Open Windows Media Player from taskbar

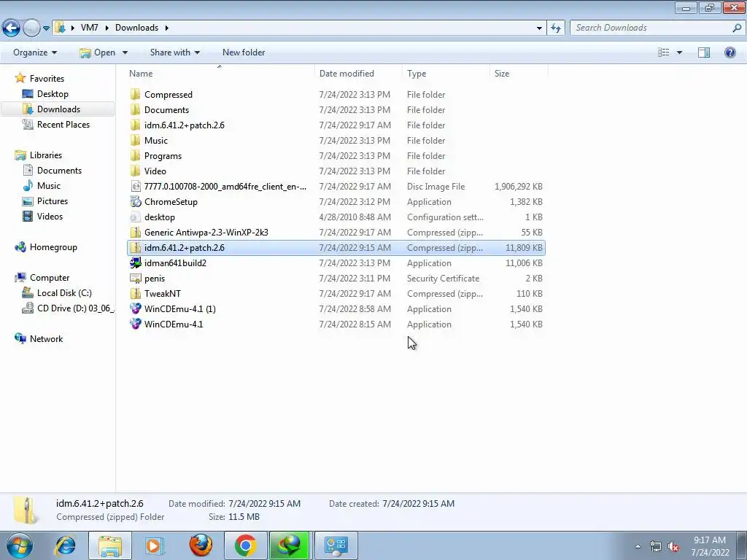tap(154, 545)
